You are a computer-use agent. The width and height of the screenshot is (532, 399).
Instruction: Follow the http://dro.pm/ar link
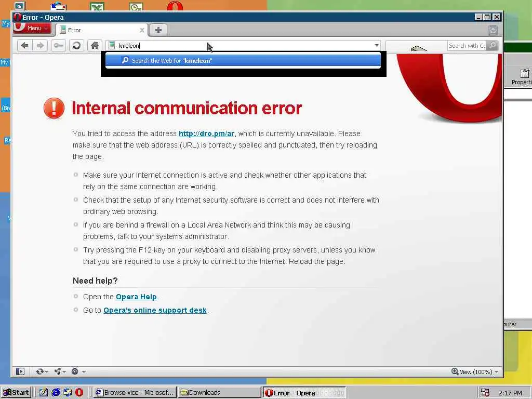(x=206, y=134)
